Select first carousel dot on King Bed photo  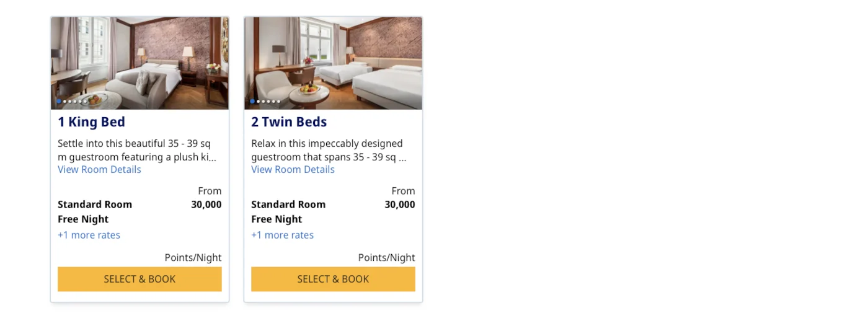[x=59, y=102]
